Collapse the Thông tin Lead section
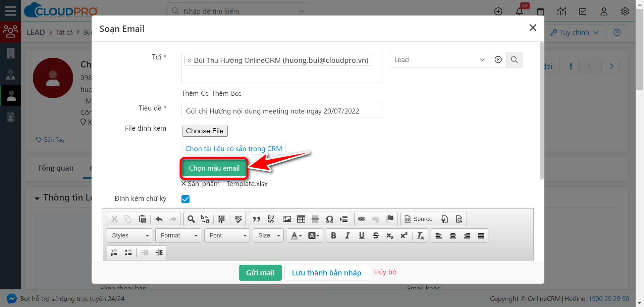Image resolution: width=644 pixels, height=307 pixels. click(37, 198)
